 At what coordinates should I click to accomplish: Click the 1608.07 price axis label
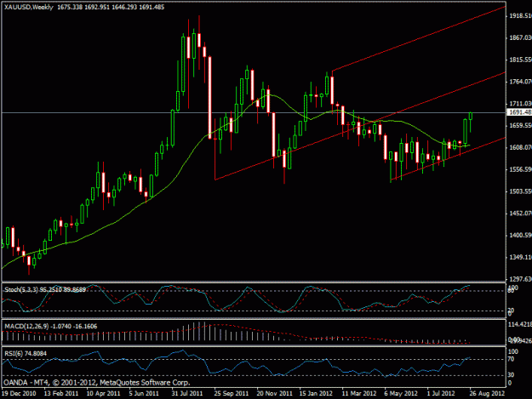[x=520, y=147]
